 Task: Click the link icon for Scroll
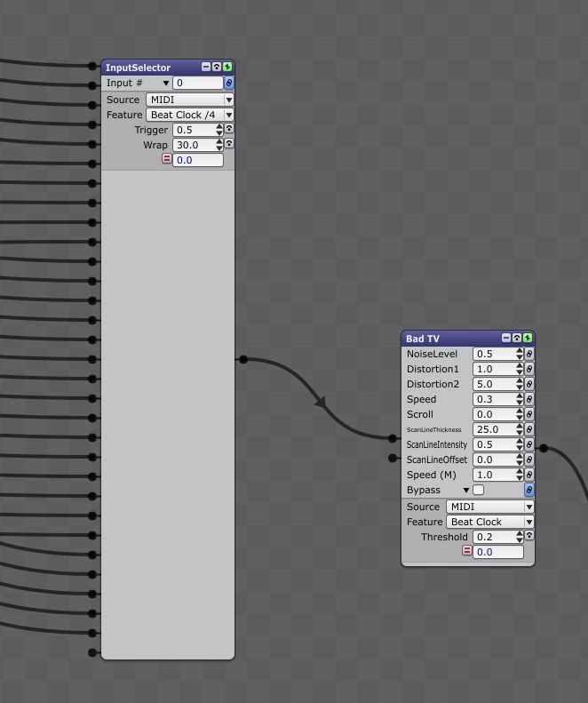click(528, 414)
